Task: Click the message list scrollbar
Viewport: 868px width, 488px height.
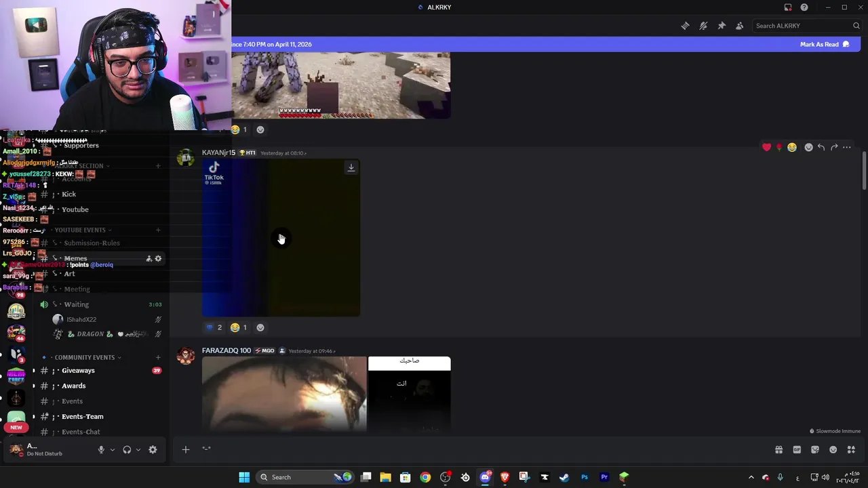Action: (864, 172)
